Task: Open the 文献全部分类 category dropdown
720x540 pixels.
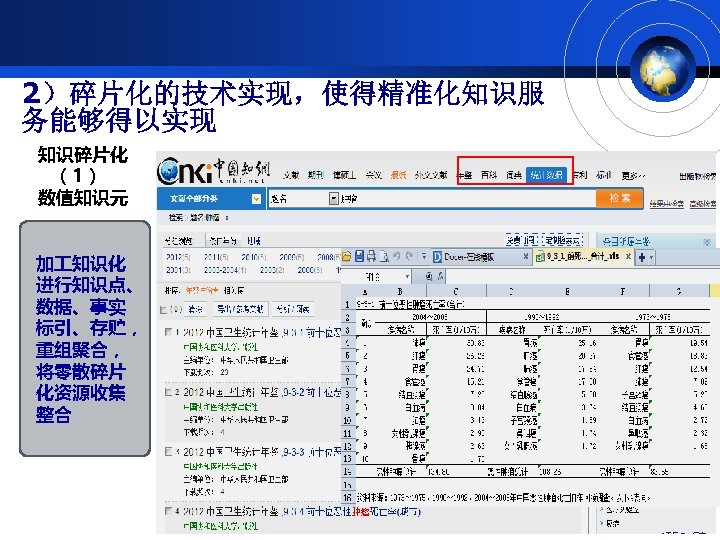Action: coord(256,199)
